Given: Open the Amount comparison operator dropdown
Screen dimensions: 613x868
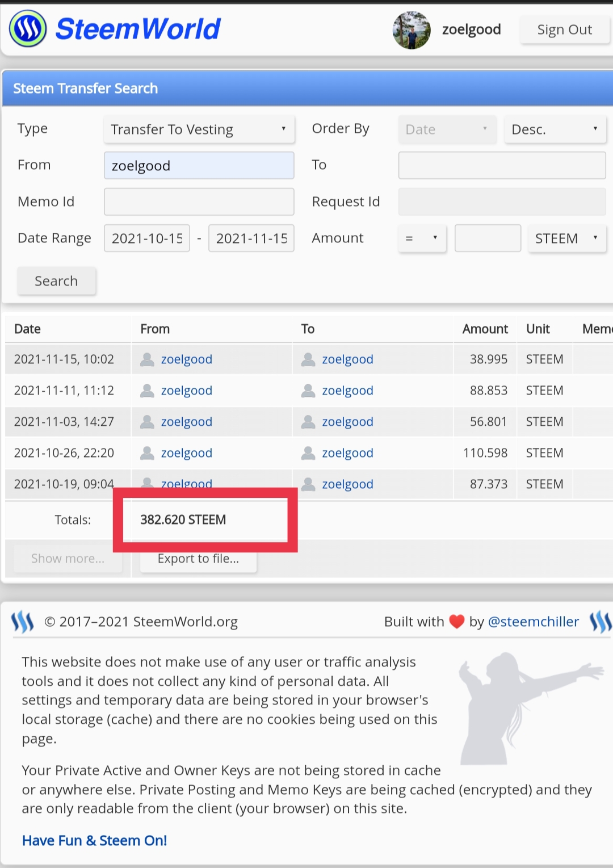Looking at the screenshot, I should [422, 238].
